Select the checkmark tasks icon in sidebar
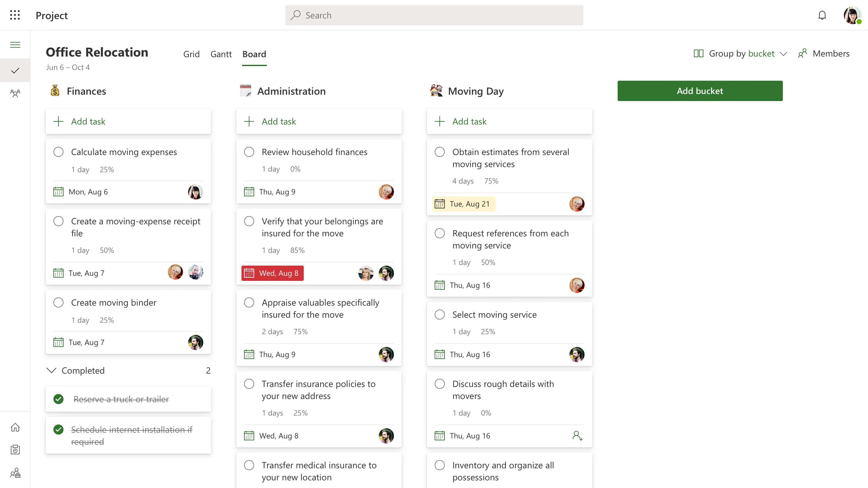868x488 pixels. point(15,71)
